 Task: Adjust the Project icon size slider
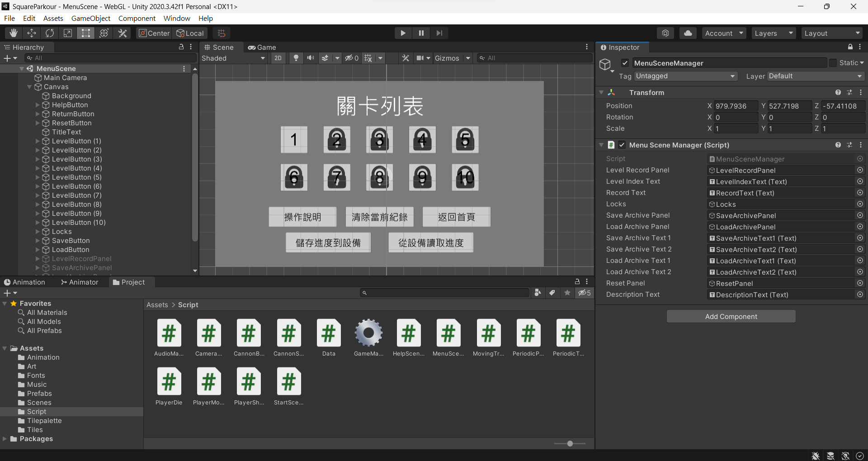pos(570,443)
